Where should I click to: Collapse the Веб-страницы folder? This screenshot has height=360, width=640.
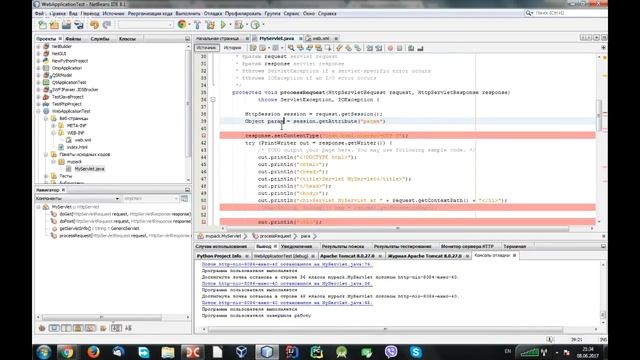coord(46,119)
